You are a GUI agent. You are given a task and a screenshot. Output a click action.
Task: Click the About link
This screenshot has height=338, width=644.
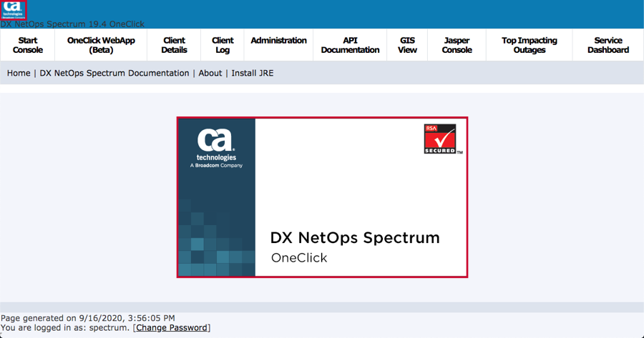pyautogui.click(x=210, y=73)
